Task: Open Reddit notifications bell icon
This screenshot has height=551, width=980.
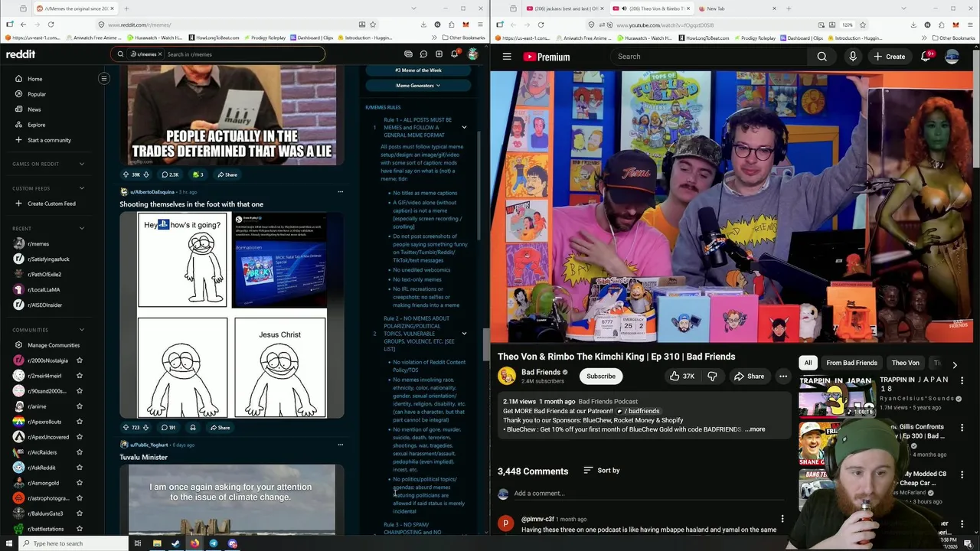Action: [x=454, y=54]
